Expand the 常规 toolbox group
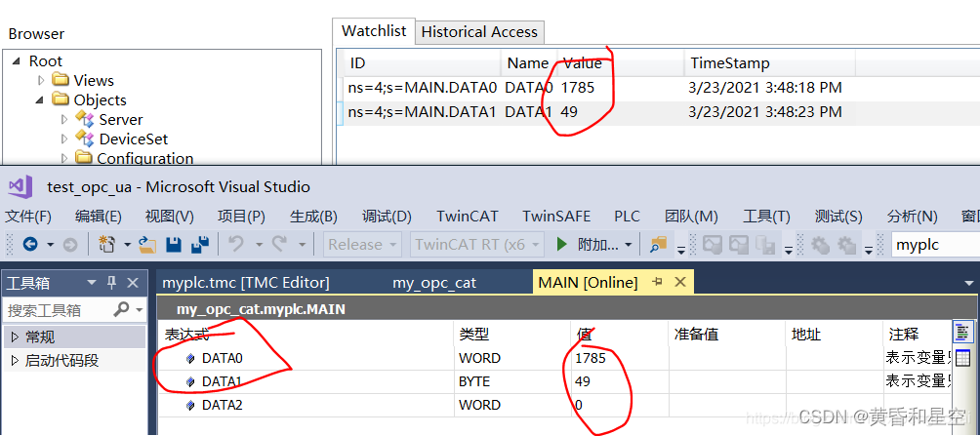The image size is (980, 436). (15, 337)
